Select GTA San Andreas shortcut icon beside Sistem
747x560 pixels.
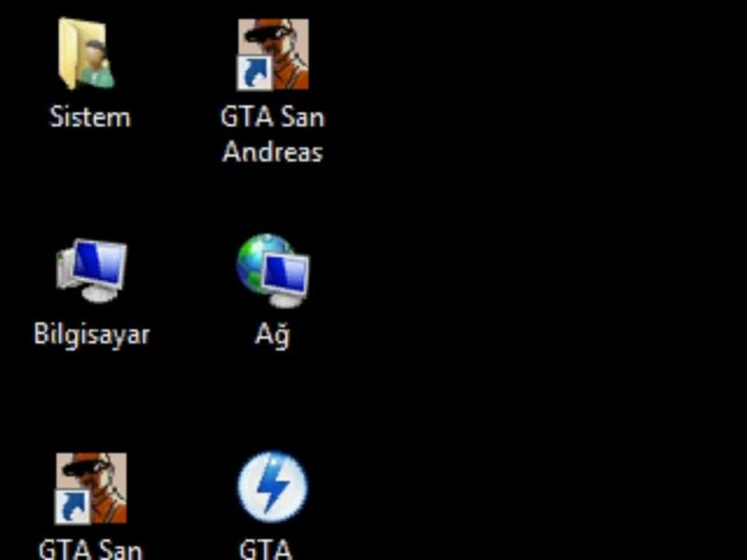(x=273, y=54)
